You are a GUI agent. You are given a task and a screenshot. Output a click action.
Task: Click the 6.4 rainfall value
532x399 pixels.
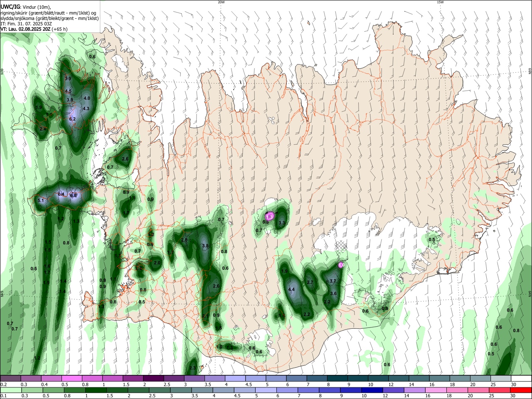[61, 194]
